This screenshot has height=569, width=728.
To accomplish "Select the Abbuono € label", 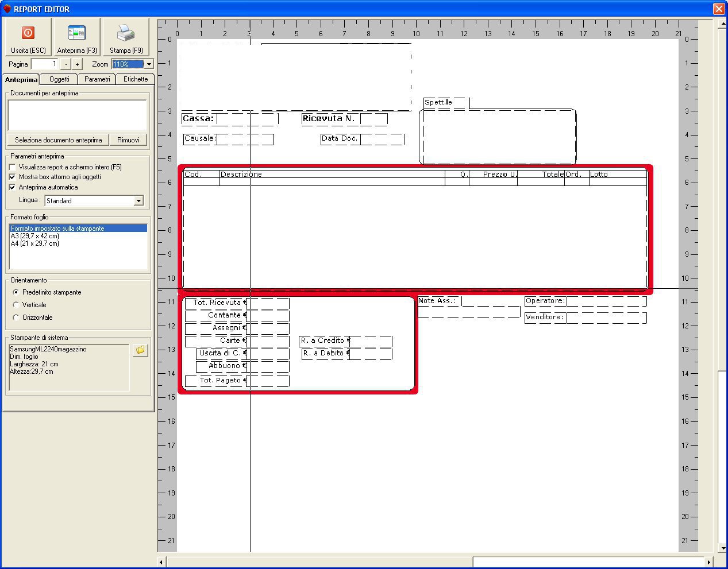I will pyautogui.click(x=222, y=366).
